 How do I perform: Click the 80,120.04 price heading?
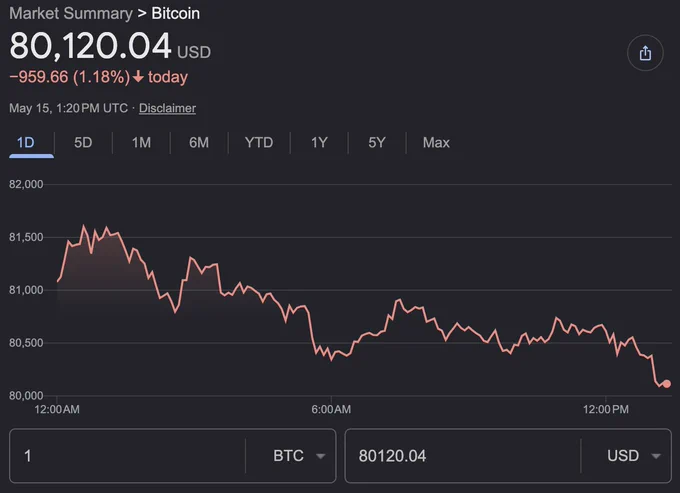click(91, 46)
